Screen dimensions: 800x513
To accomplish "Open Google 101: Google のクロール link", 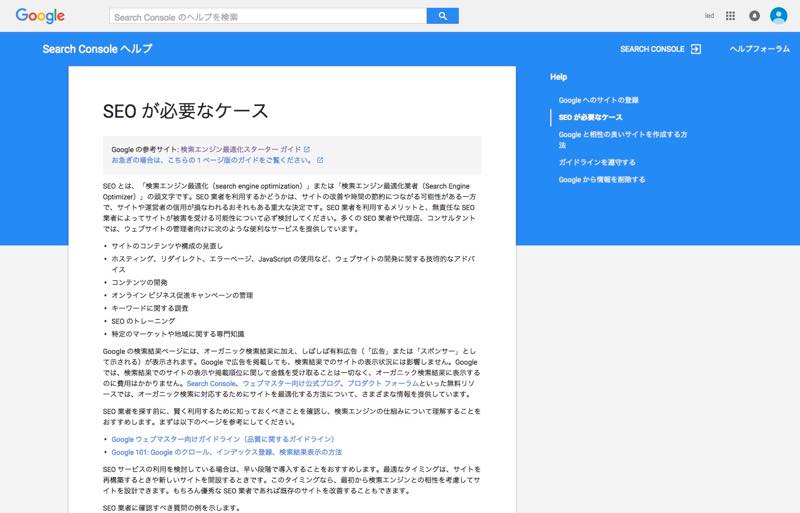I will click(x=227, y=452).
